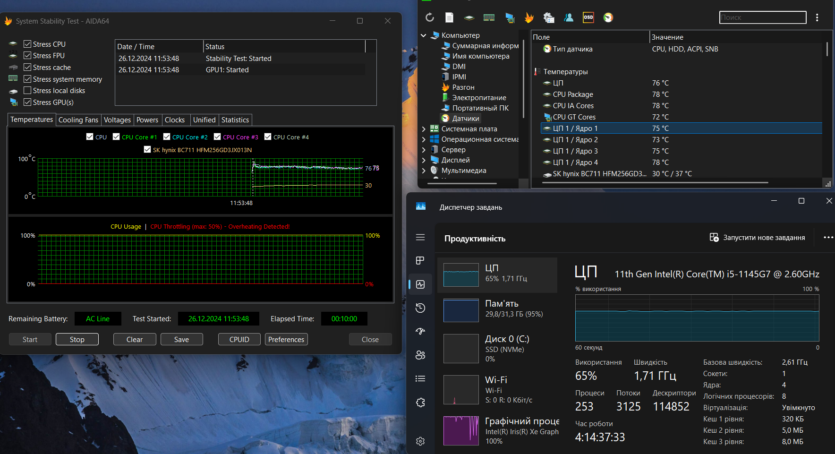Expand the Мультимедиа tree node
Screen dimensions: 835x454
click(424, 170)
